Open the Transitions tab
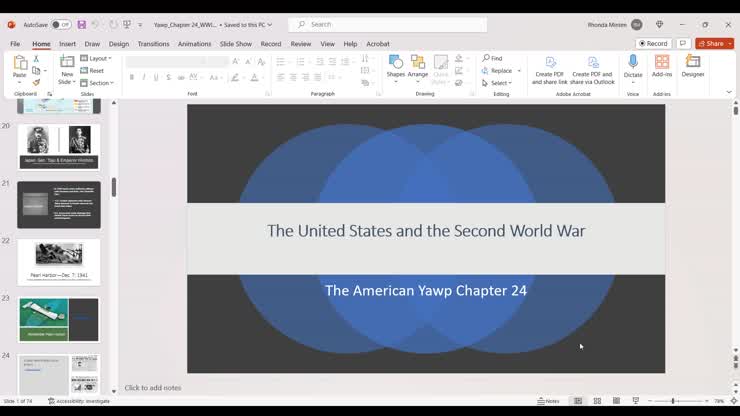The width and height of the screenshot is (740, 416). tap(153, 44)
